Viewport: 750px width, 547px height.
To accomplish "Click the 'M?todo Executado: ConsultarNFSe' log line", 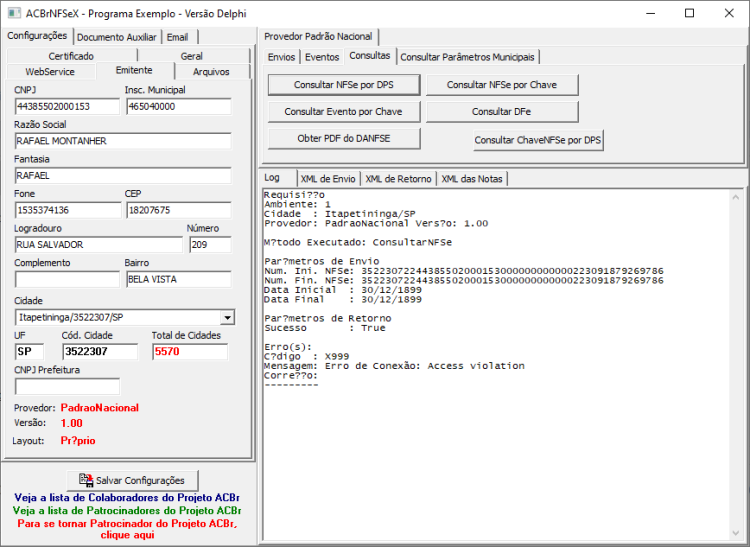I will tap(358, 242).
